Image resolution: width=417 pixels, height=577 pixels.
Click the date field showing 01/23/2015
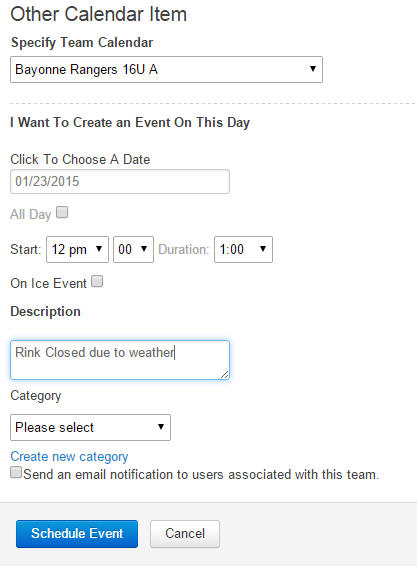pos(120,181)
